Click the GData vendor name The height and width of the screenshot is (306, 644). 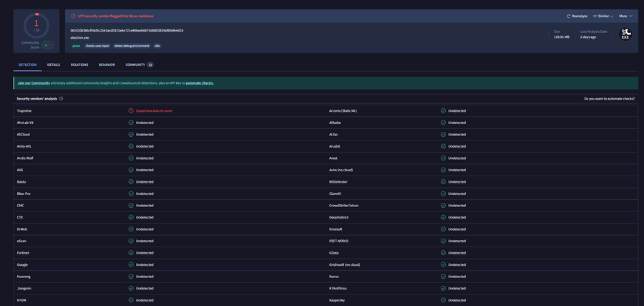(x=334, y=253)
